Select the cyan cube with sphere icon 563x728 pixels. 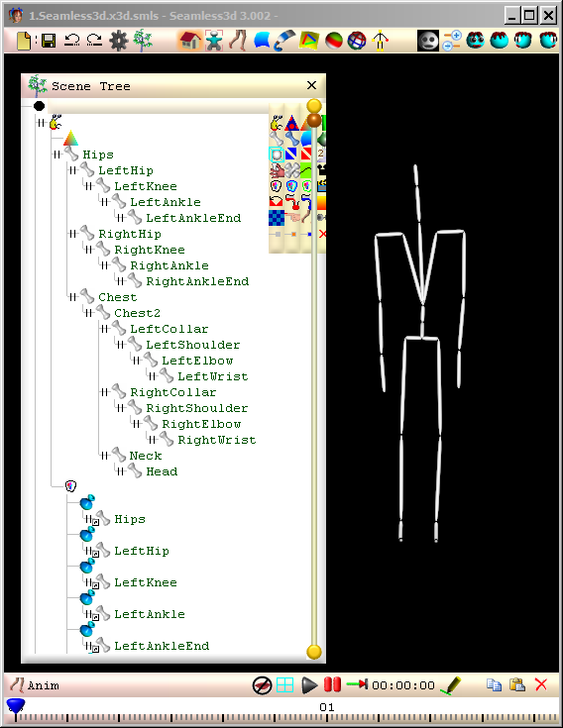(x=277, y=155)
